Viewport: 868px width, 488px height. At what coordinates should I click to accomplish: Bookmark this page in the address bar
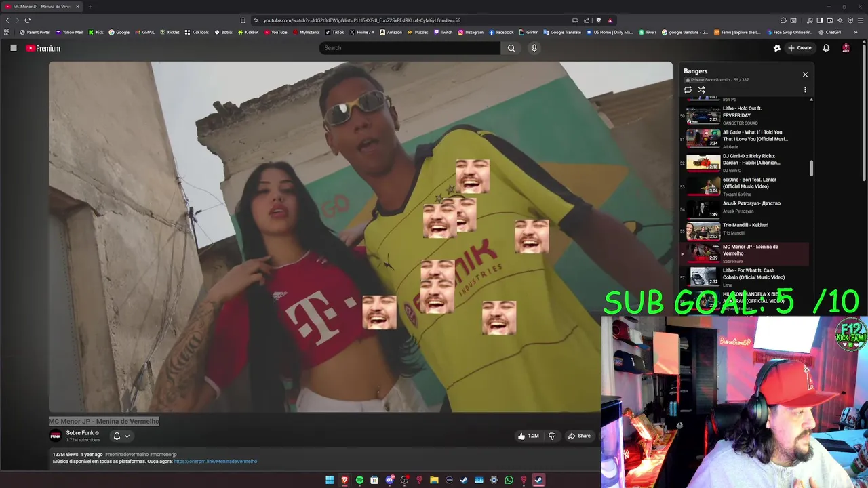point(243,20)
